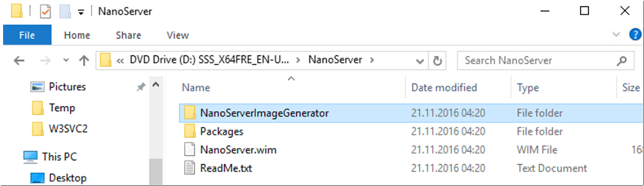Open the Help question mark icon
This screenshot has height=186, width=644.
point(635,34)
